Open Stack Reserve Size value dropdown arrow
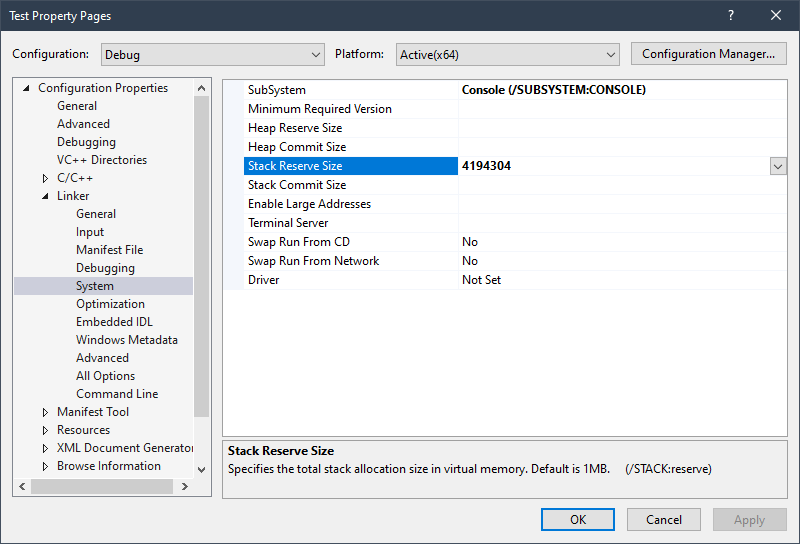The width and height of the screenshot is (800, 544). (778, 166)
